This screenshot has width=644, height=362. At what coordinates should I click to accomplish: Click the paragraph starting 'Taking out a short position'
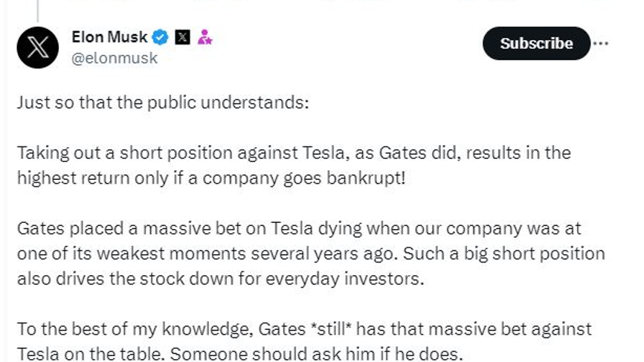[x=294, y=165]
